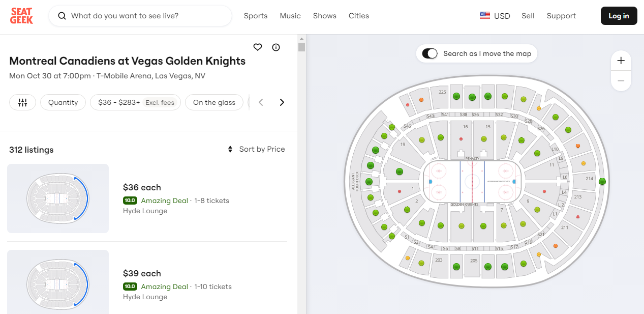Select the $36 Hyde Lounge listing thumbnail
The width and height of the screenshot is (644, 314).
[58, 198]
